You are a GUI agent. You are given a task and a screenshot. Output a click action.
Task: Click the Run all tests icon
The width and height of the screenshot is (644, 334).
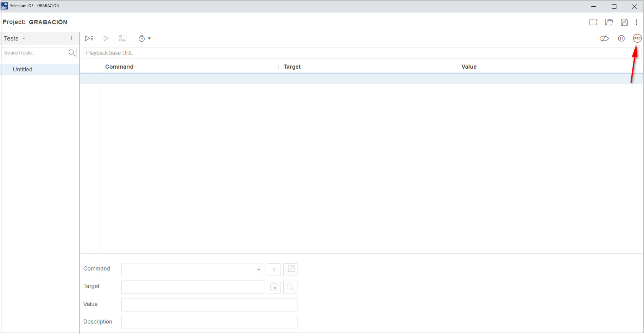point(89,38)
